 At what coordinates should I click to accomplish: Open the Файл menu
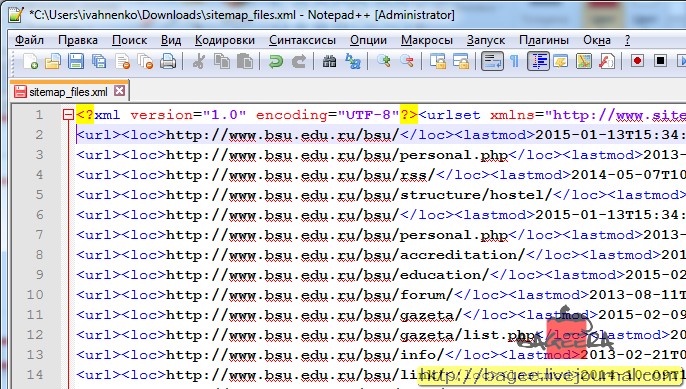29,40
